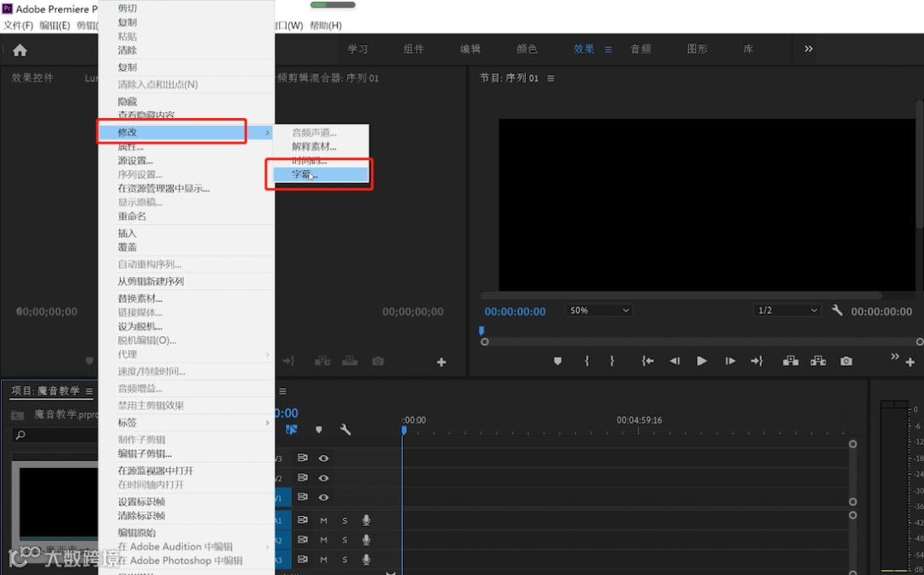Go to Out point in Program monitor
This screenshot has height=575, width=924.
coord(757,361)
